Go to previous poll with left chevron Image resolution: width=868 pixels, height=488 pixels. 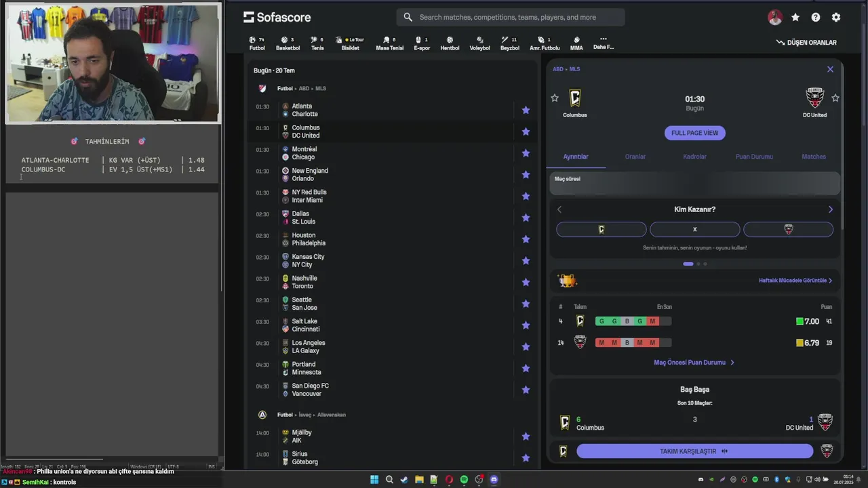(x=559, y=209)
